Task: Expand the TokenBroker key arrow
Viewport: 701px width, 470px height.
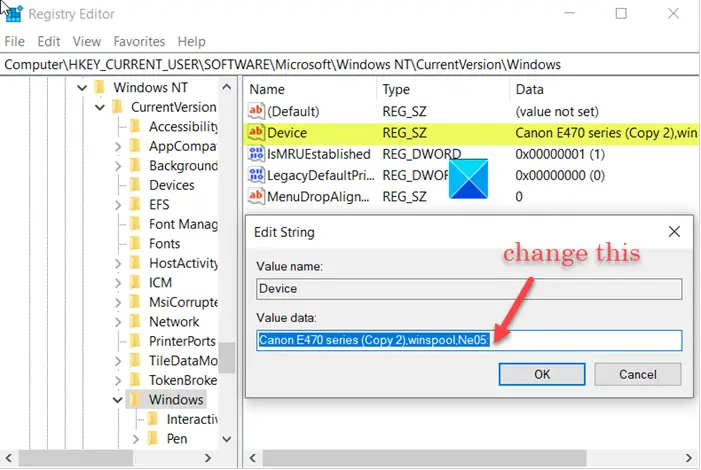Action: pyautogui.click(x=118, y=380)
